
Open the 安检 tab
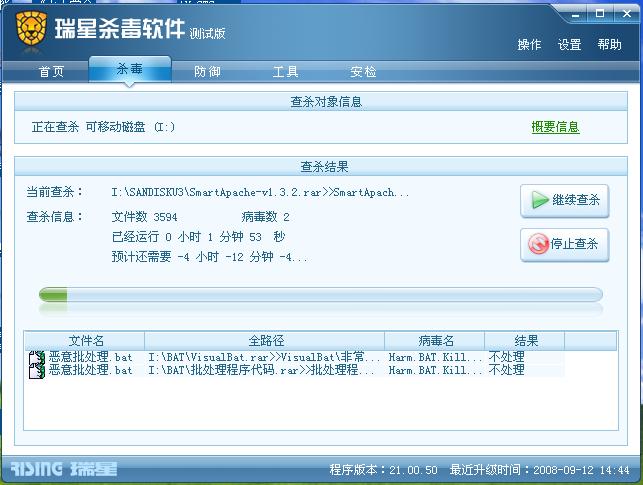363,72
